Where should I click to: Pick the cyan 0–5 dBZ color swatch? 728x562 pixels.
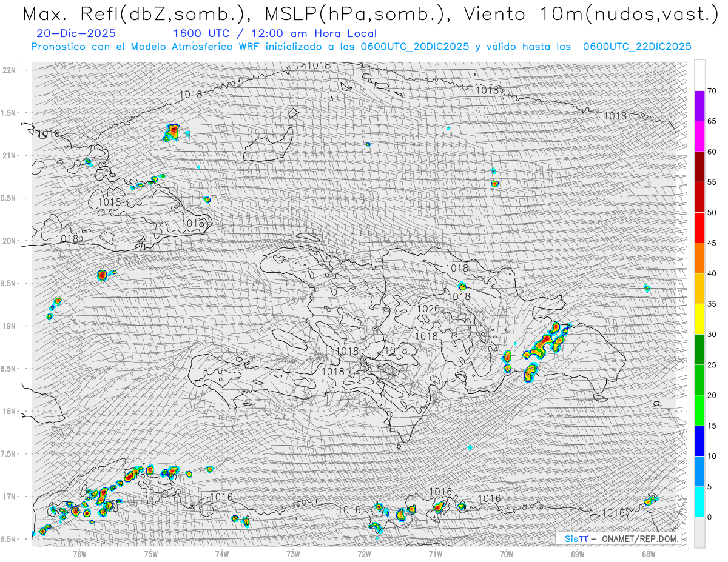tap(699, 501)
